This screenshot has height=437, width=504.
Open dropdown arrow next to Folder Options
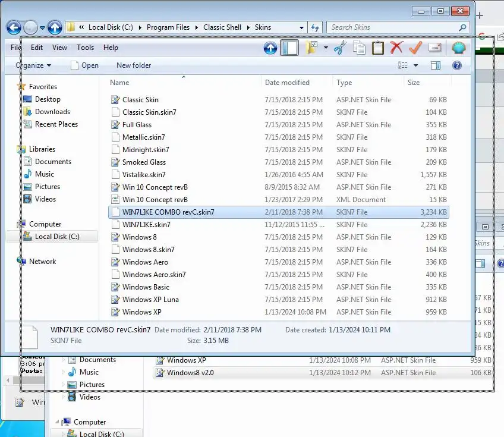point(326,48)
